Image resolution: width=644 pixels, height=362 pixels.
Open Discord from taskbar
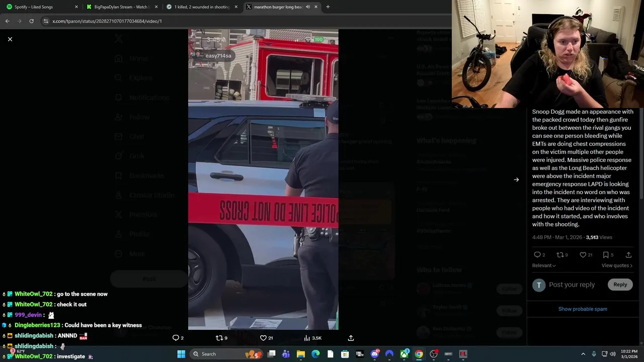[x=374, y=354]
